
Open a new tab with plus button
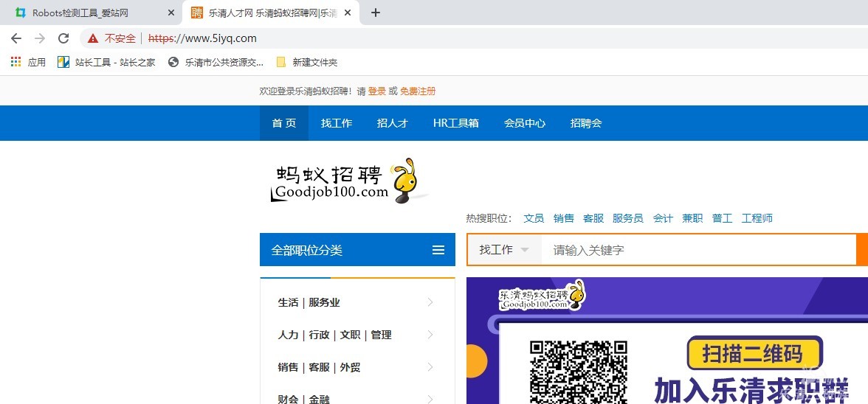tap(375, 12)
